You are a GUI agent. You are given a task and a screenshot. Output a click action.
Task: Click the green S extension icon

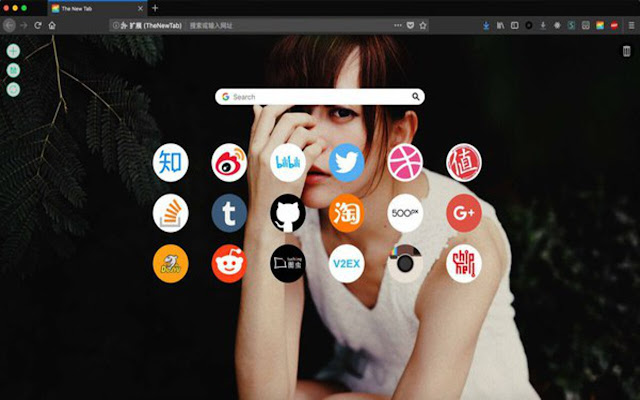[571, 25]
